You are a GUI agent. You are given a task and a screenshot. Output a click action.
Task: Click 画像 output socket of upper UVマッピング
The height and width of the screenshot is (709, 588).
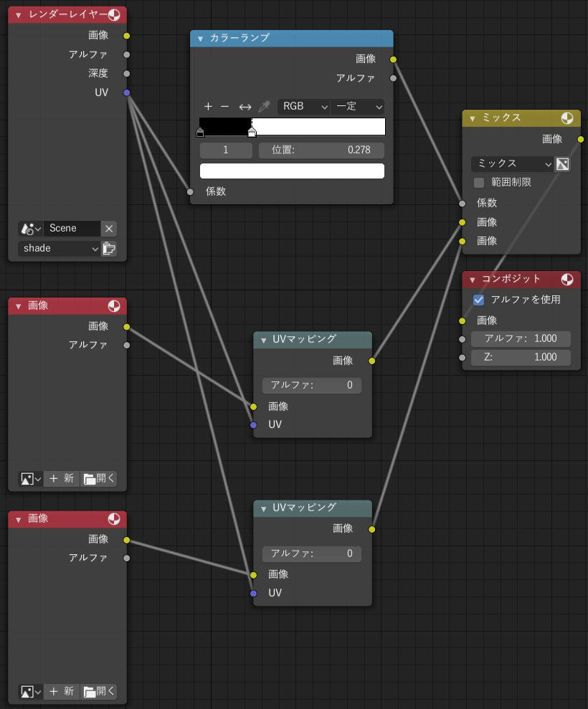371,361
